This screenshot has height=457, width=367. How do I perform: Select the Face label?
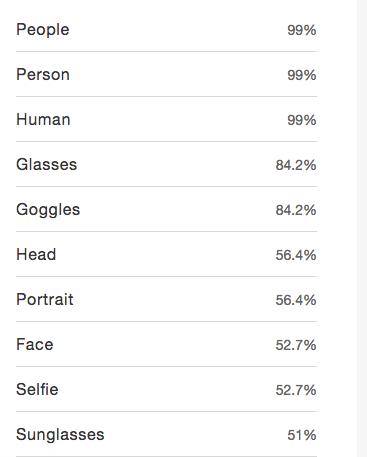[35, 344]
